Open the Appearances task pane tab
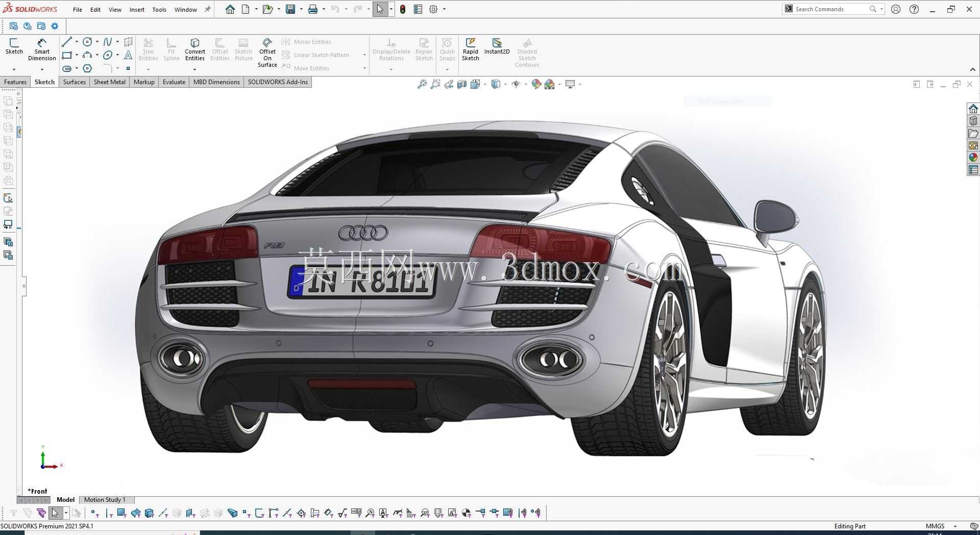 click(973, 158)
